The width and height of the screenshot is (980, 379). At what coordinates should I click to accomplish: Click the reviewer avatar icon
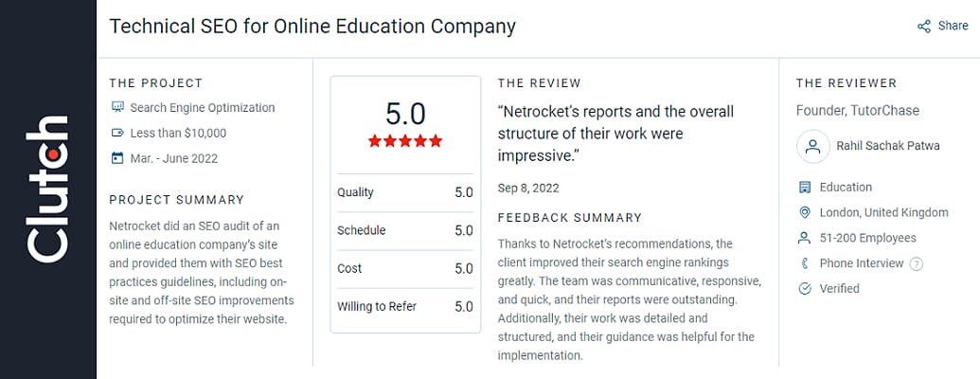(x=812, y=147)
